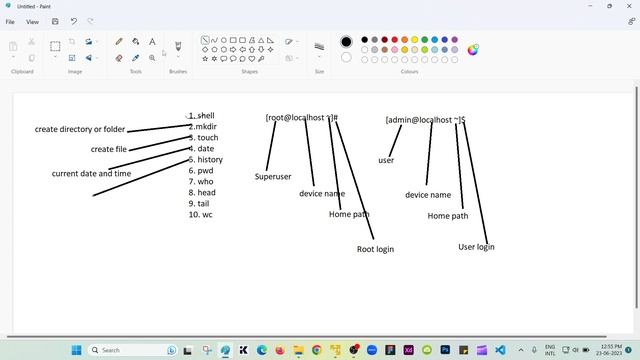
Task: Pick the pink colour swatch
Action: (x=394, y=50)
